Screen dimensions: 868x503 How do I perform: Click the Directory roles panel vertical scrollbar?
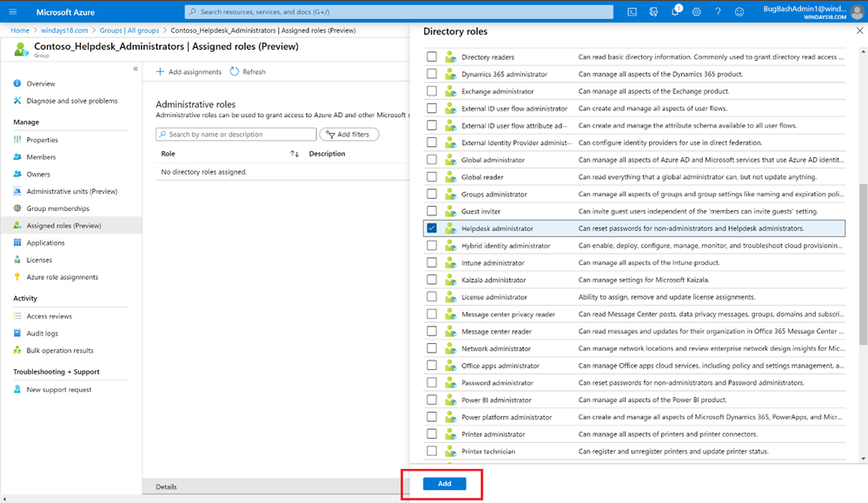[x=863, y=264]
